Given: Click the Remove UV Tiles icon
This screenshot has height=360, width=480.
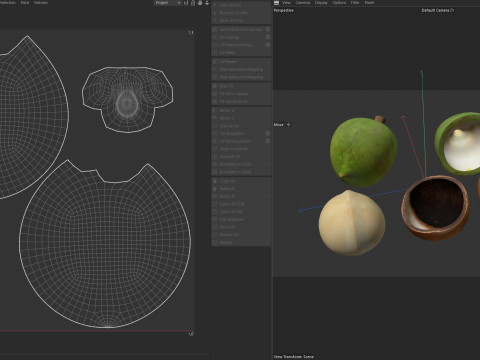Looking at the screenshot, I should pos(215,13).
